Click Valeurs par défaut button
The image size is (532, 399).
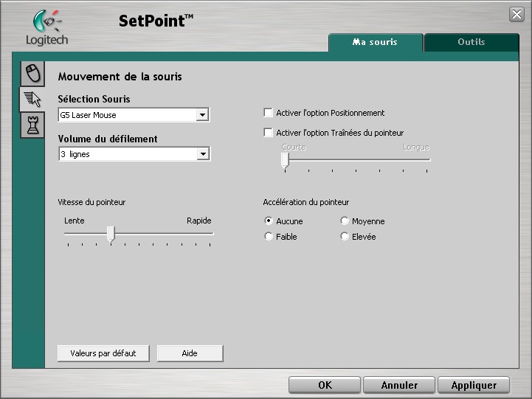[x=103, y=353]
